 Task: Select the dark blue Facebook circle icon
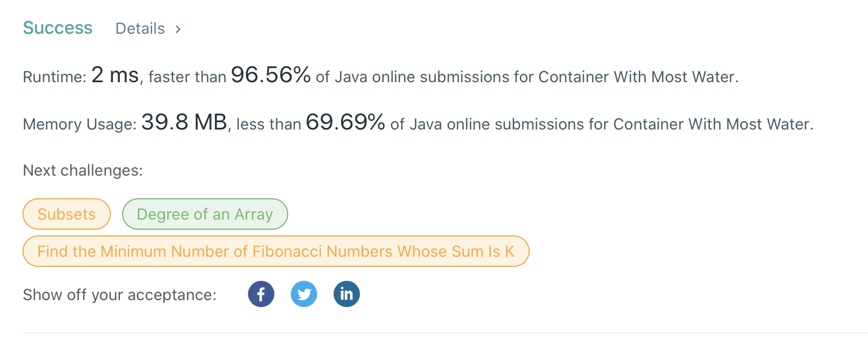(261, 293)
